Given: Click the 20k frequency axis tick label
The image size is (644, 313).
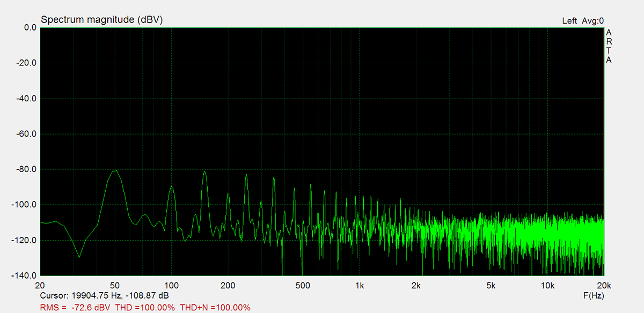Looking at the screenshot, I should 603,285.
